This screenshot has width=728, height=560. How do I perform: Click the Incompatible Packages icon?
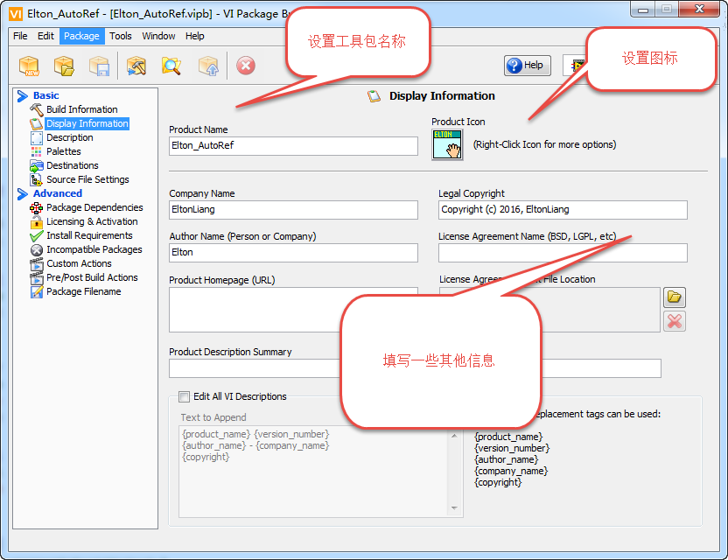coord(36,250)
